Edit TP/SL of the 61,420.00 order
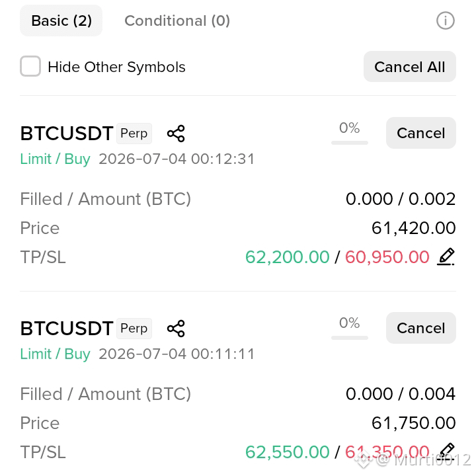This screenshot has height=476, width=476. 446,257
